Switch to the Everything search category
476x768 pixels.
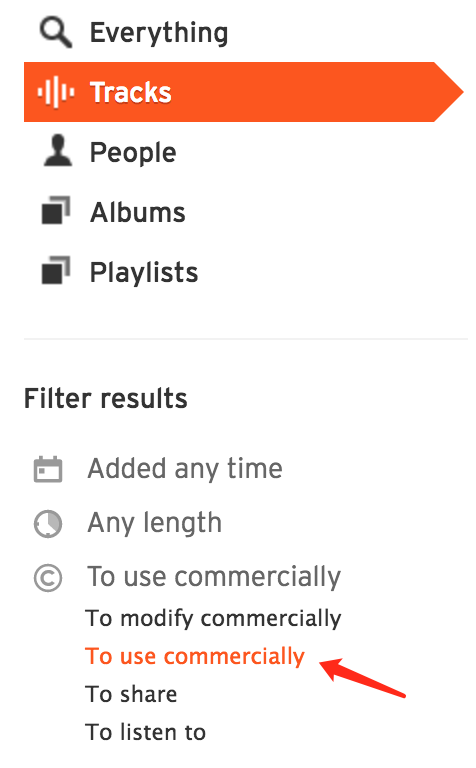159,33
